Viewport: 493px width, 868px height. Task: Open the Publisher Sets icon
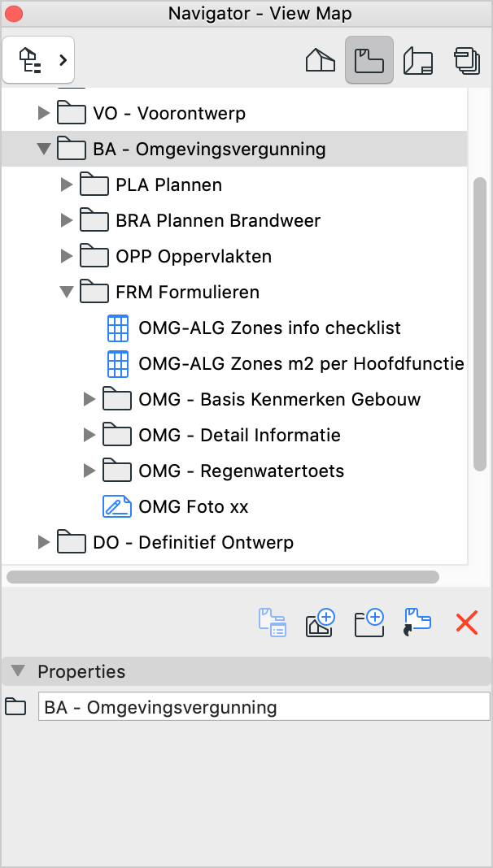point(467,60)
